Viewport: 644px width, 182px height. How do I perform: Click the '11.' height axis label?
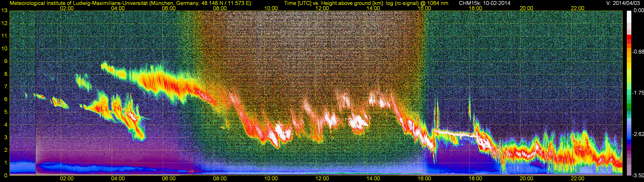tap(5, 36)
